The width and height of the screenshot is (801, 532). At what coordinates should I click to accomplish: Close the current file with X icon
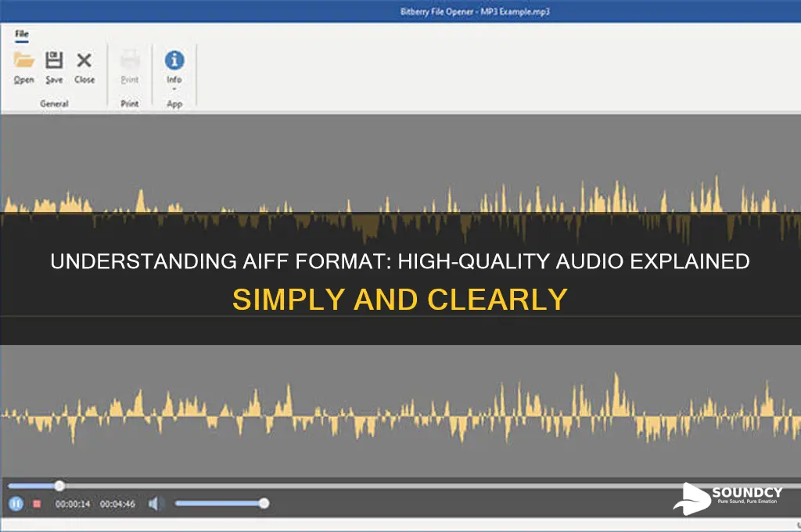tap(84, 60)
